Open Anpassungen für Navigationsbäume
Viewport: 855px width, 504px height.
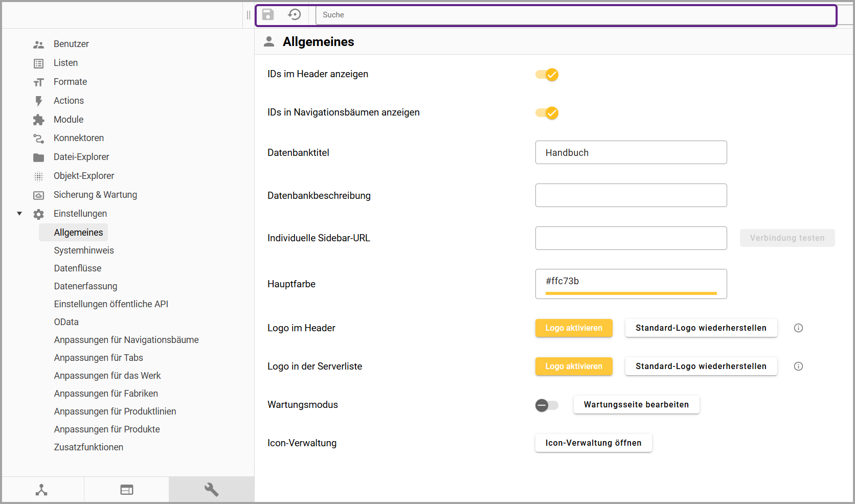pos(126,339)
